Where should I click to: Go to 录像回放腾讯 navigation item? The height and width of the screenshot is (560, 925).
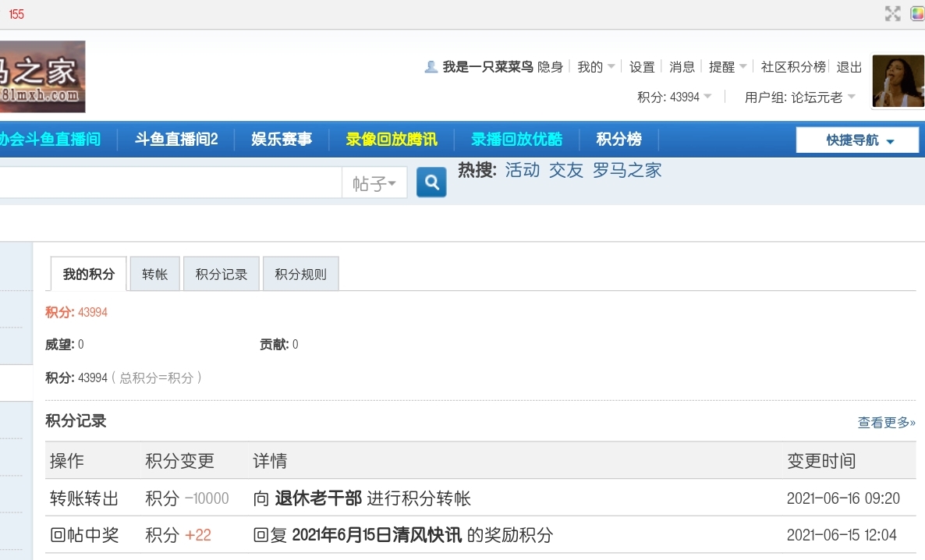[392, 140]
